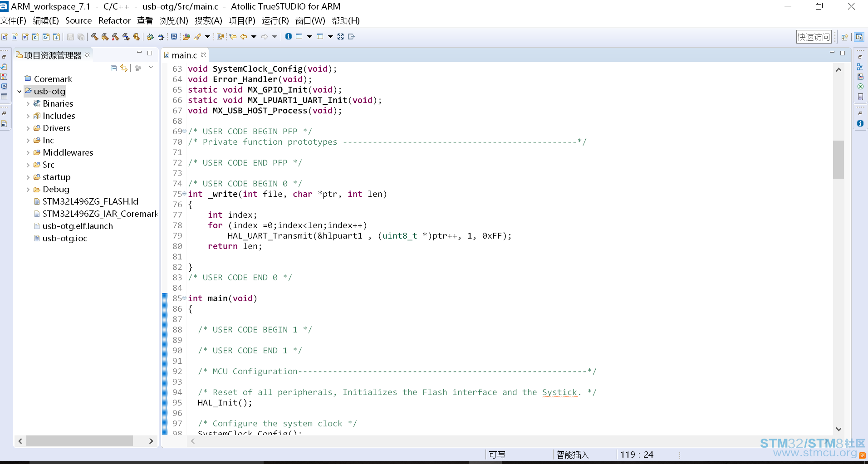
Task: Click the Rebuild hammer icon
Action: pyautogui.click(x=105, y=37)
